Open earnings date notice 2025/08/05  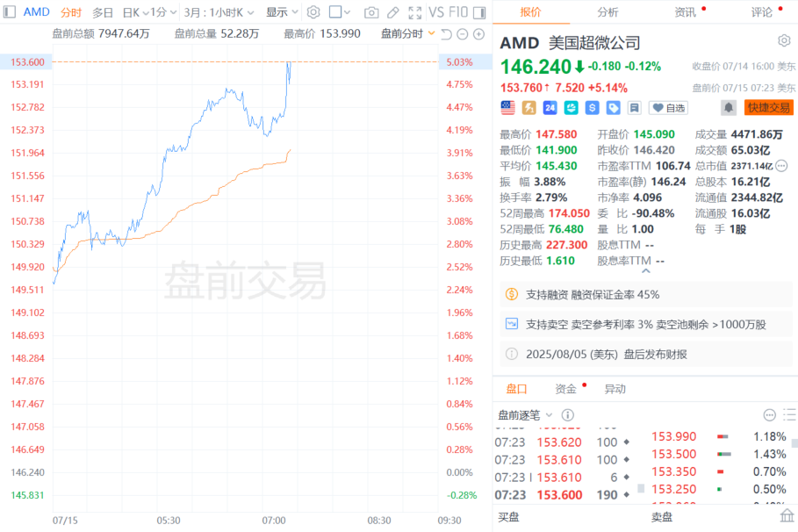(x=646, y=354)
